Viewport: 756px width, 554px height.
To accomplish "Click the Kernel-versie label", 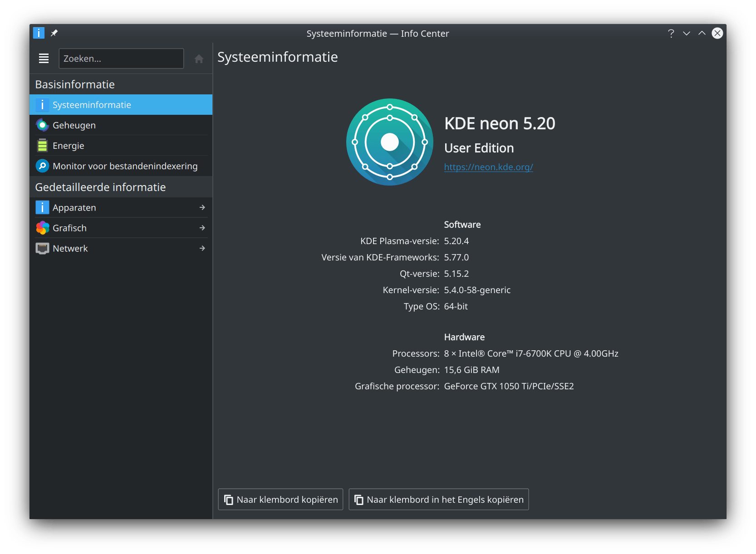I will click(411, 290).
